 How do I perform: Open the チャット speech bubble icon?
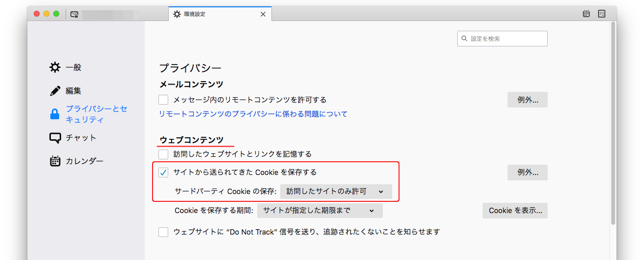[x=55, y=138]
